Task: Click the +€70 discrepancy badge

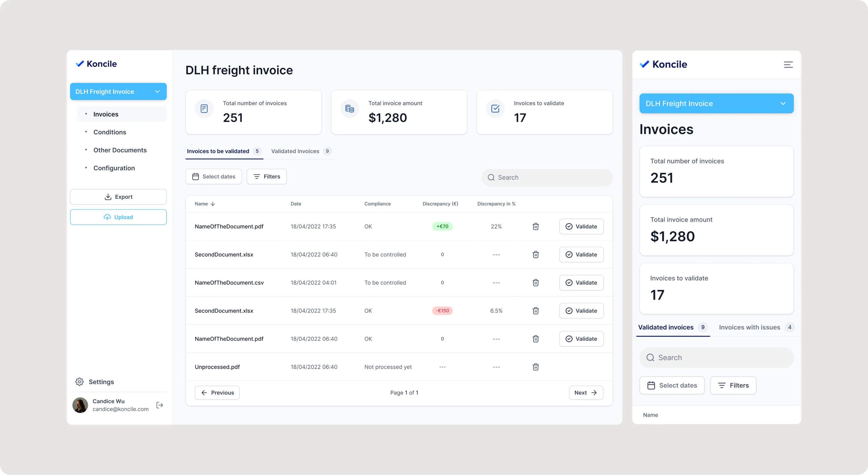Action: (x=442, y=226)
